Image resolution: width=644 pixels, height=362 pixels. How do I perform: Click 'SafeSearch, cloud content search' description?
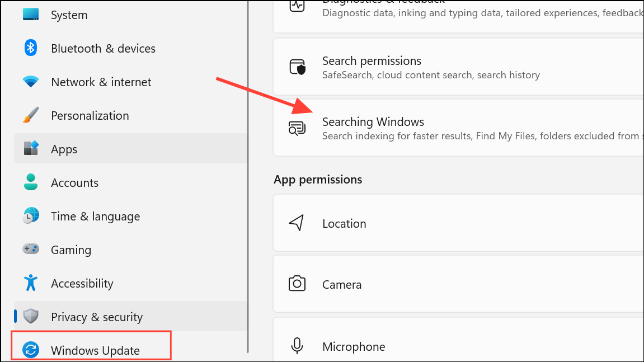coord(431,75)
